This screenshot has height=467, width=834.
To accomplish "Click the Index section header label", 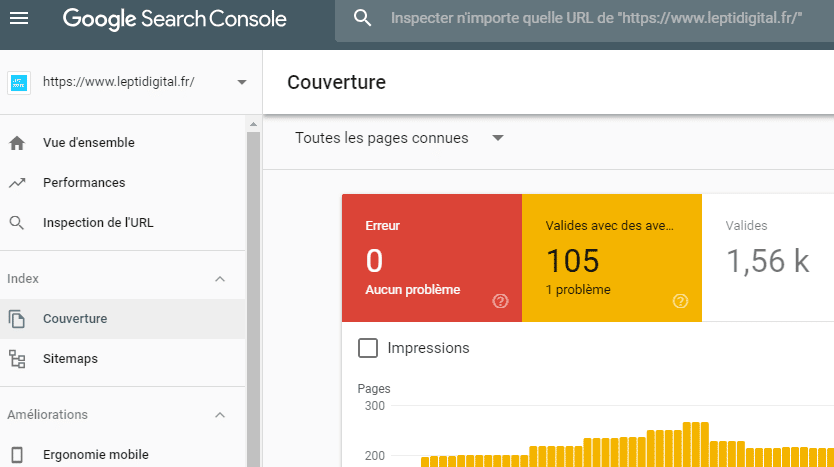I will [x=23, y=279].
